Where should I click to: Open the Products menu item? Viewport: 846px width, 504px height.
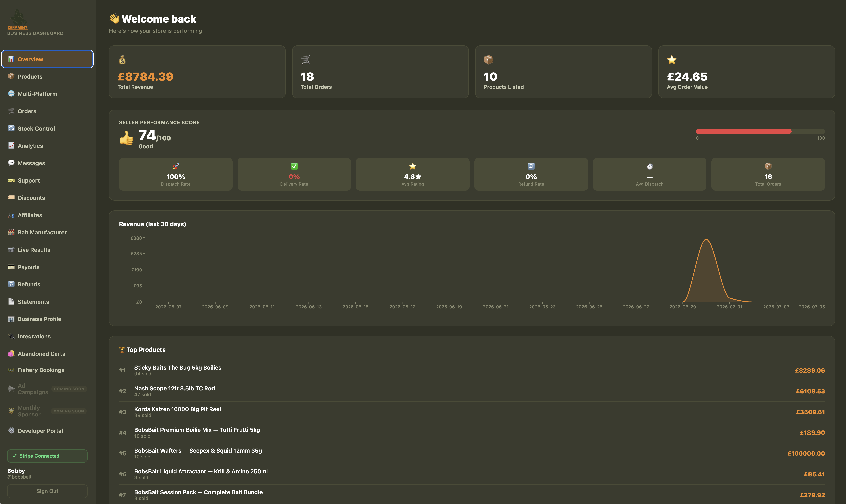tap(47, 76)
